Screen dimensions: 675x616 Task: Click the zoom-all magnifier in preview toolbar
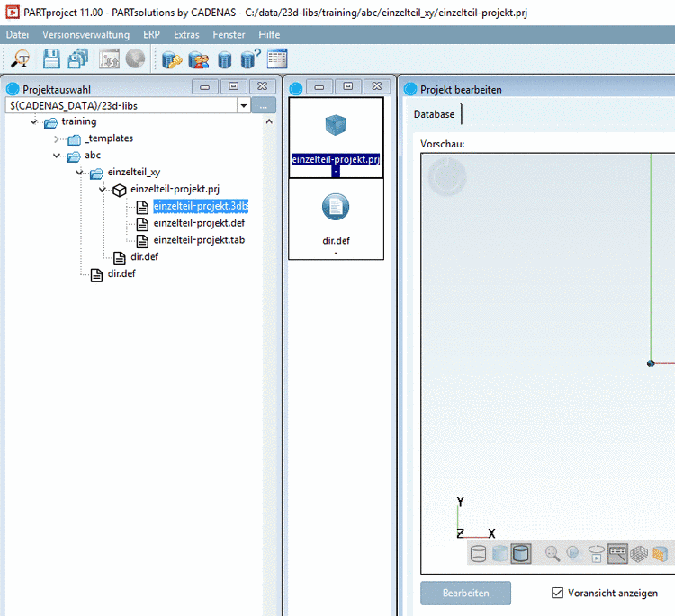click(x=553, y=554)
